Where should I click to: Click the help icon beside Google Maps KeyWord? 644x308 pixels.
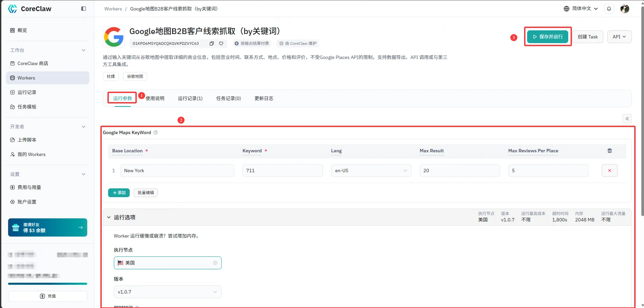[x=156, y=132]
